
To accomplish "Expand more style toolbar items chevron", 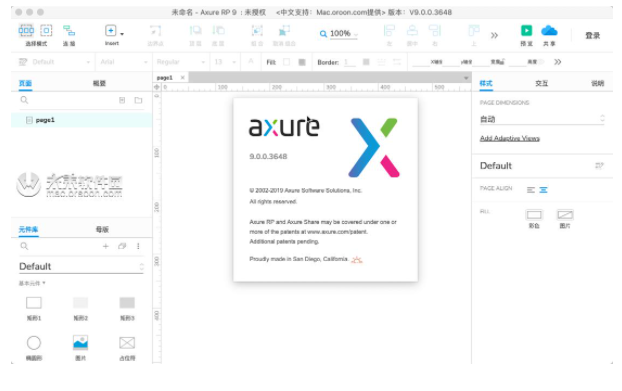I will pyautogui.click(x=557, y=62).
